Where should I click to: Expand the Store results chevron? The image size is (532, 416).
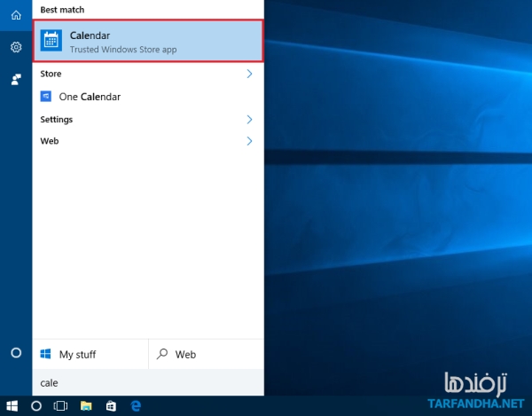pos(249,74)
